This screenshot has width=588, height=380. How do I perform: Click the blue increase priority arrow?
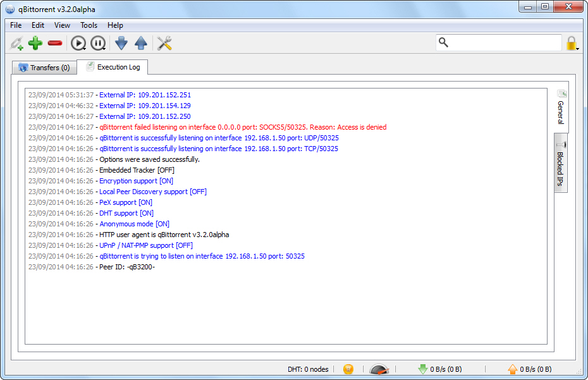coord(141,43)
